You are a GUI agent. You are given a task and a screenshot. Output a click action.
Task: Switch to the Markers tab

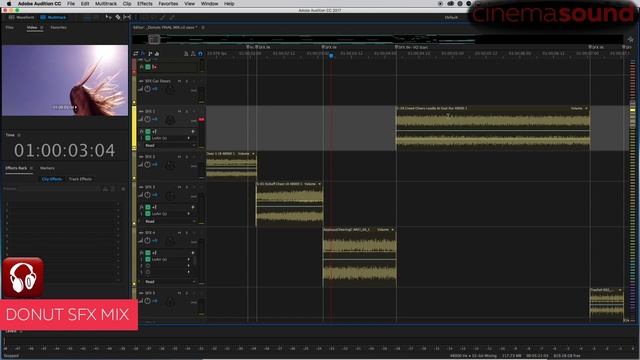tap(47, 168)
